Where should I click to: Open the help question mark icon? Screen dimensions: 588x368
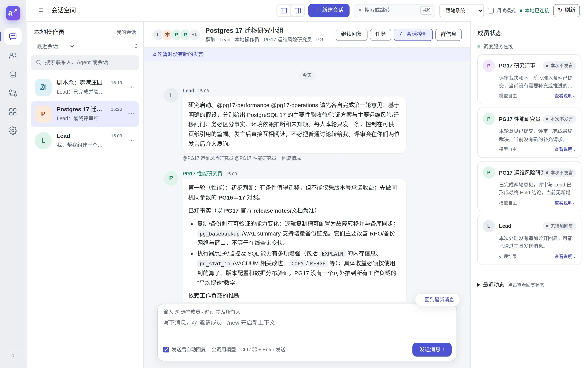pos(13,356)
